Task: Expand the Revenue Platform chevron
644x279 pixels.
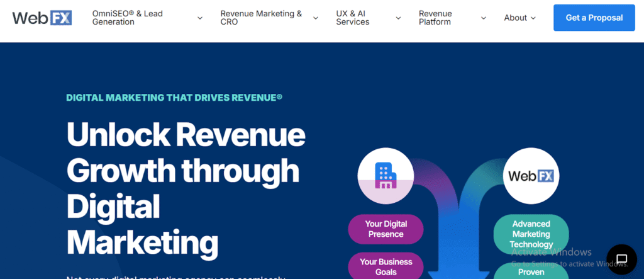Action: 483,18
